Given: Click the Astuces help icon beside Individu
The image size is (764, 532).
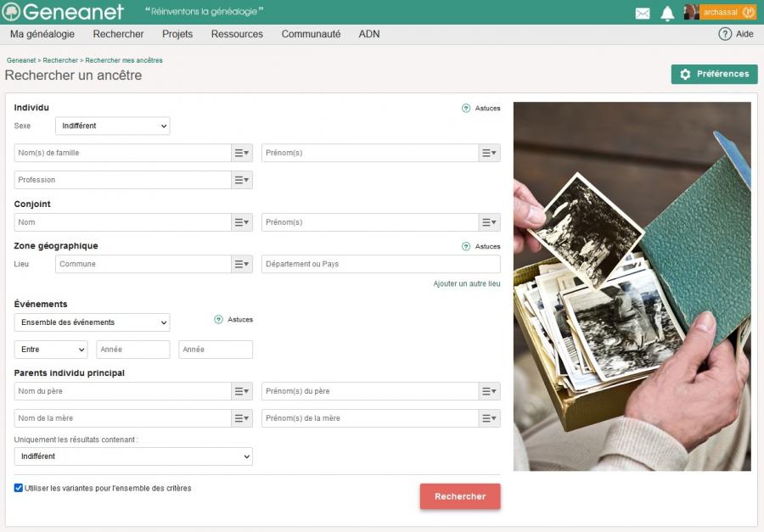Looking at the screenshot, I should click(466, 108).
